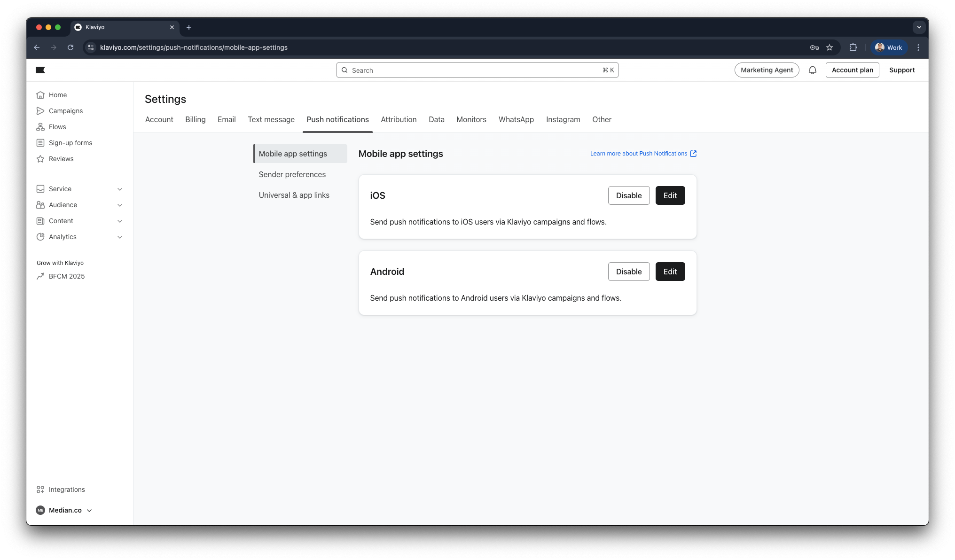Viewport: 955px width, 560px height.
Task: Reload the page in the browser
Action: (x=70, y=47)
